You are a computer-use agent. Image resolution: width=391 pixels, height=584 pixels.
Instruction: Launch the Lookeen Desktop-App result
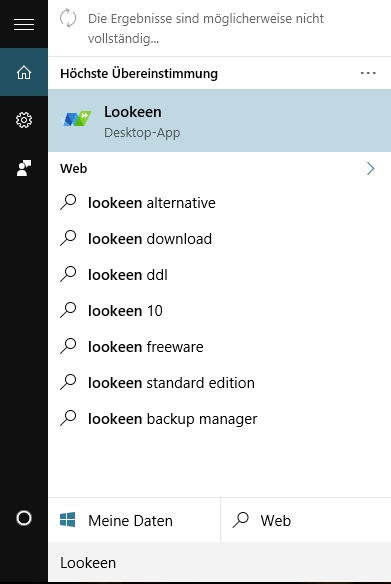pos(220,120)
